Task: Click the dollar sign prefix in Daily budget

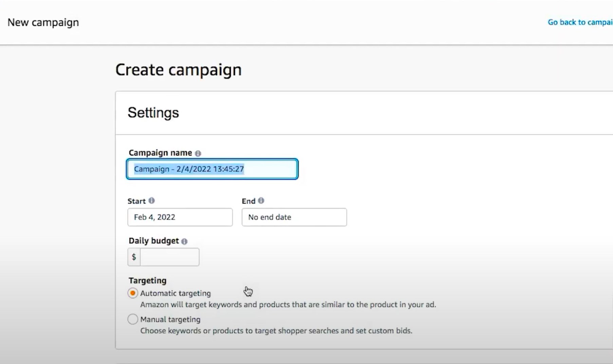Action: [134, 257]
